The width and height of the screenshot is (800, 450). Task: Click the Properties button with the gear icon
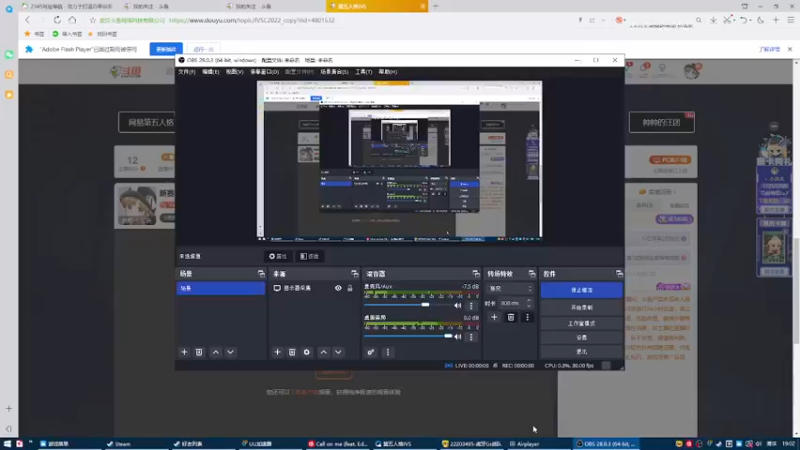tap(278, 256)
